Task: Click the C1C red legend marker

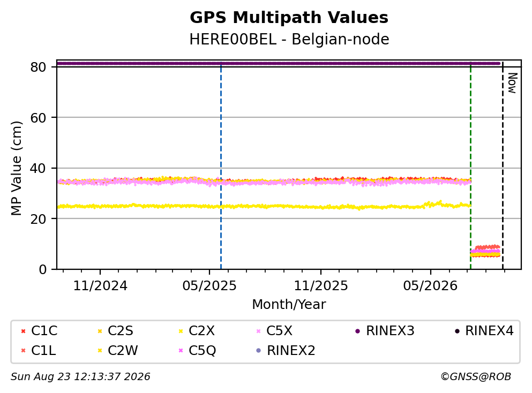Action: point(23,331)
